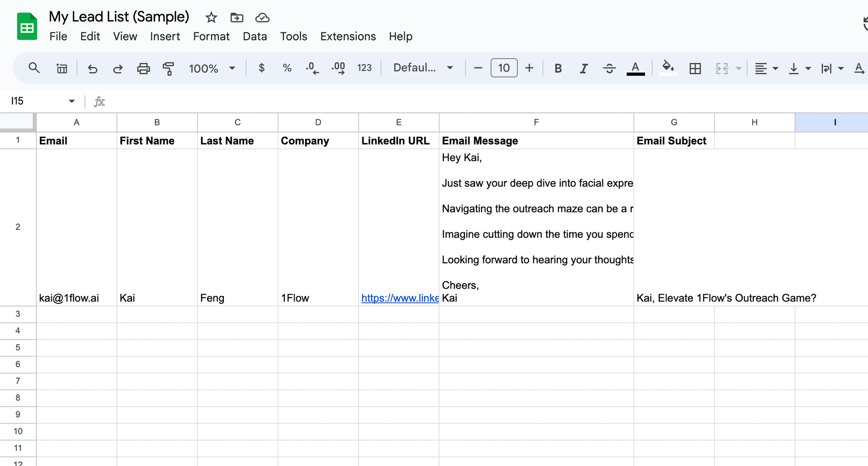Image resolution: width=868 pixels, height=466 pixels.
Task: Open the horizontal align dropdown
Action: click(x=766, y=68)
